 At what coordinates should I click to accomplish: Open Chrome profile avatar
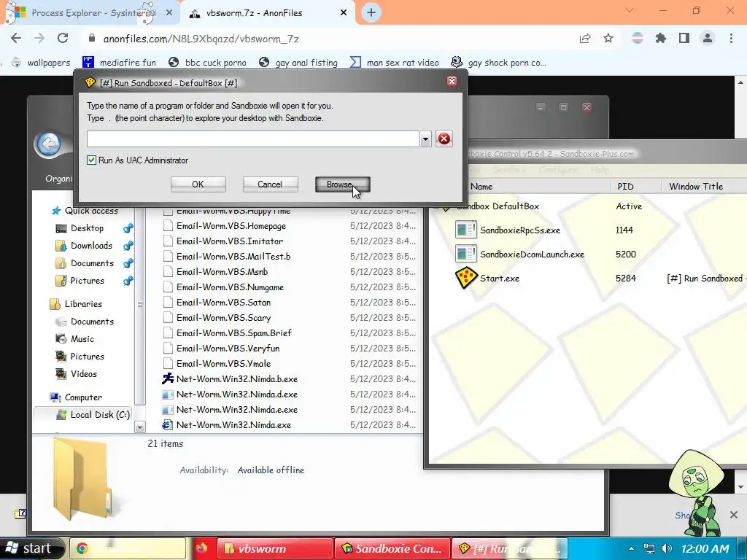708,39
